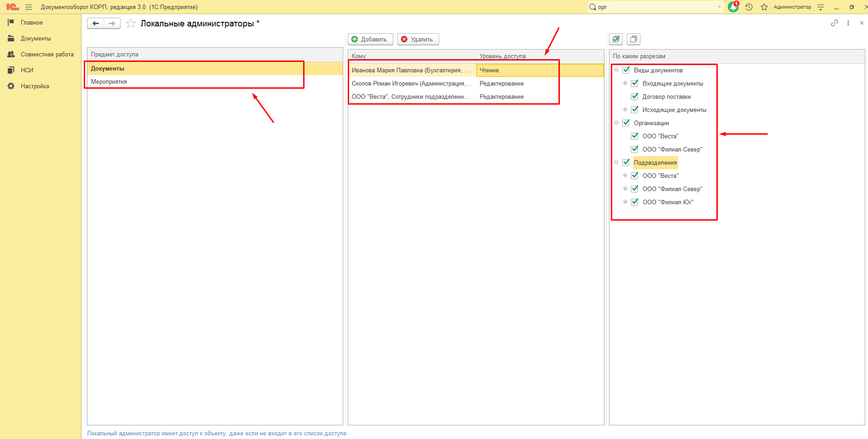Uncheck ООО "Веста" under Подразделения
This screenshot has height=439, width=868.
coord(635,176)
